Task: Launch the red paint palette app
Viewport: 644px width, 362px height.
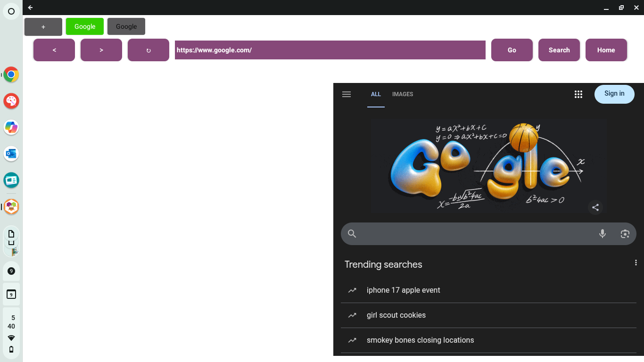Action: coord(11,101)
